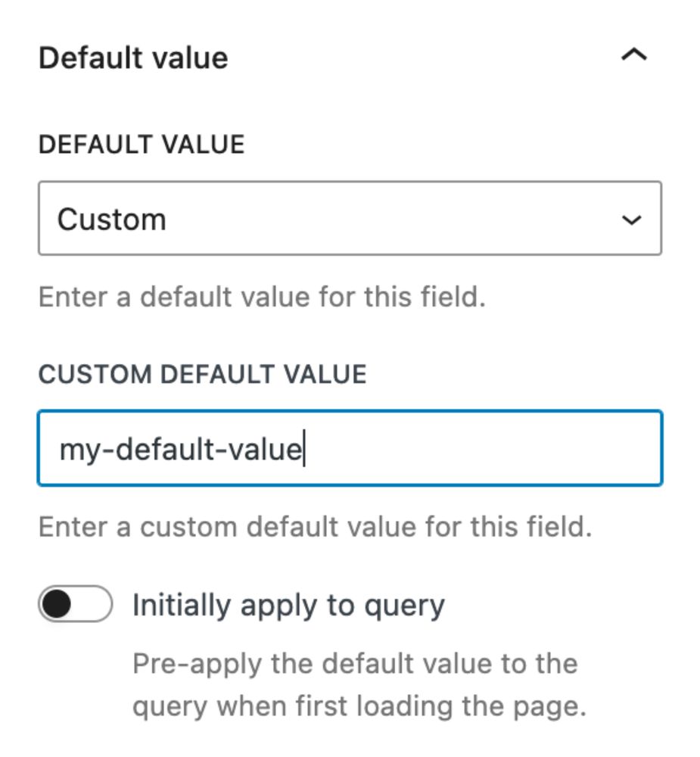
Task: Place cursor at end of my-default-value
Action: click(303, 450)
